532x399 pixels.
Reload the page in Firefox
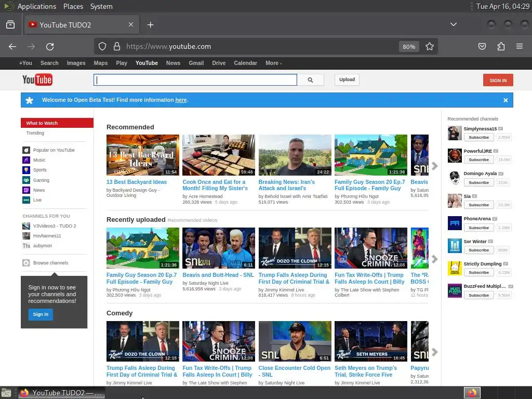coord(50,46)
